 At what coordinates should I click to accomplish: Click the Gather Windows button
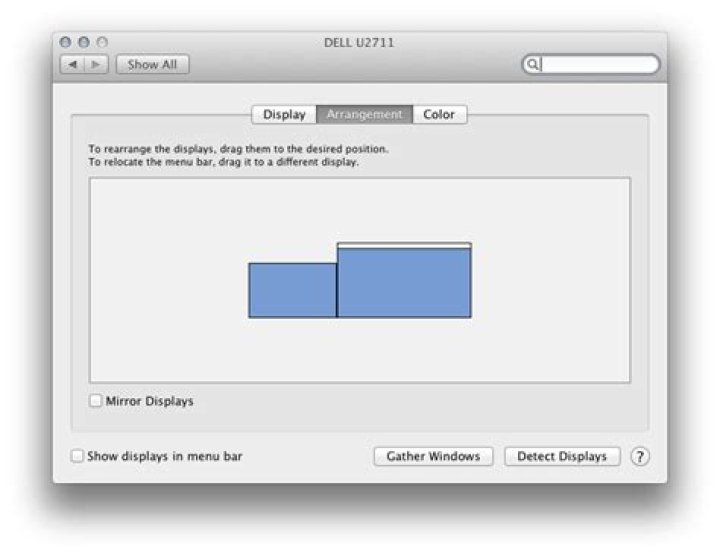click(x=433, y=456)
